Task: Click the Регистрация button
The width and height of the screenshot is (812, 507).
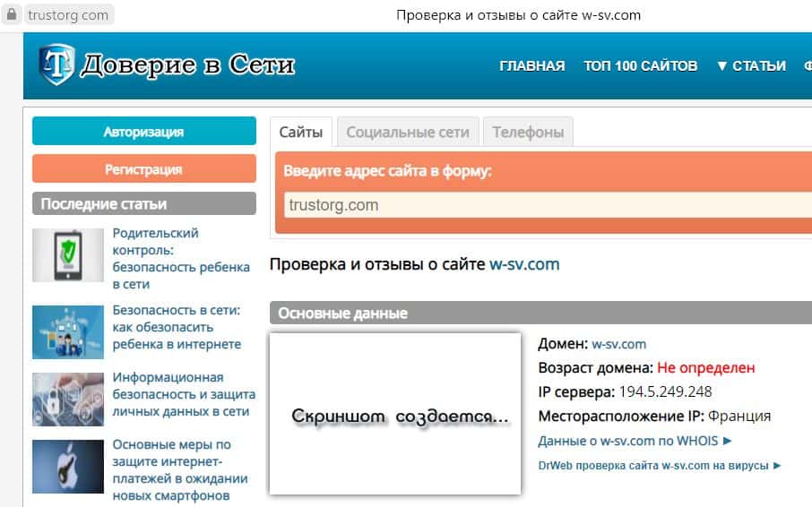Action: pos(144,168)
